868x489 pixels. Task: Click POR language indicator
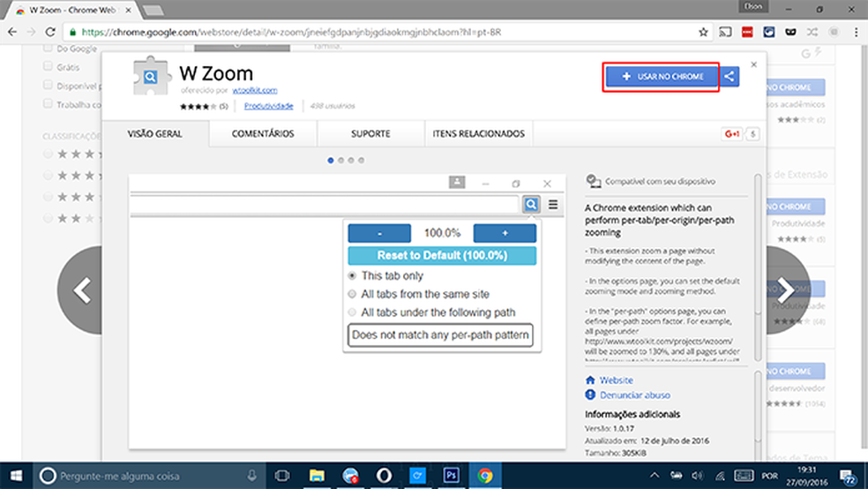(x=769, y=476)
